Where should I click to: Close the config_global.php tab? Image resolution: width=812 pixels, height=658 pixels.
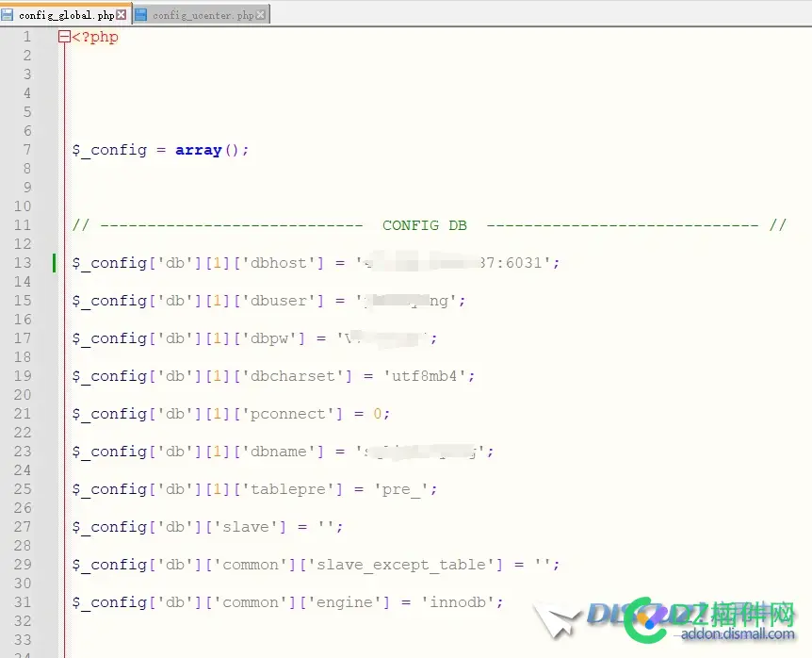122,15
